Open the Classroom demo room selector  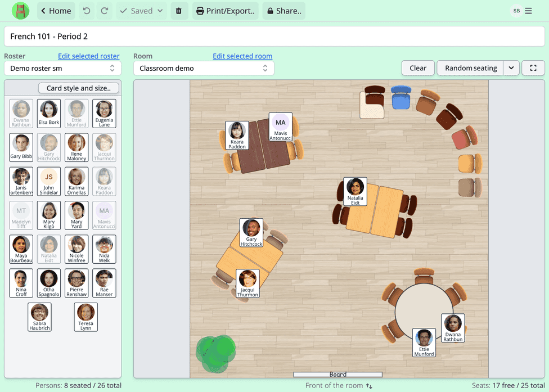tap(204, 67)
